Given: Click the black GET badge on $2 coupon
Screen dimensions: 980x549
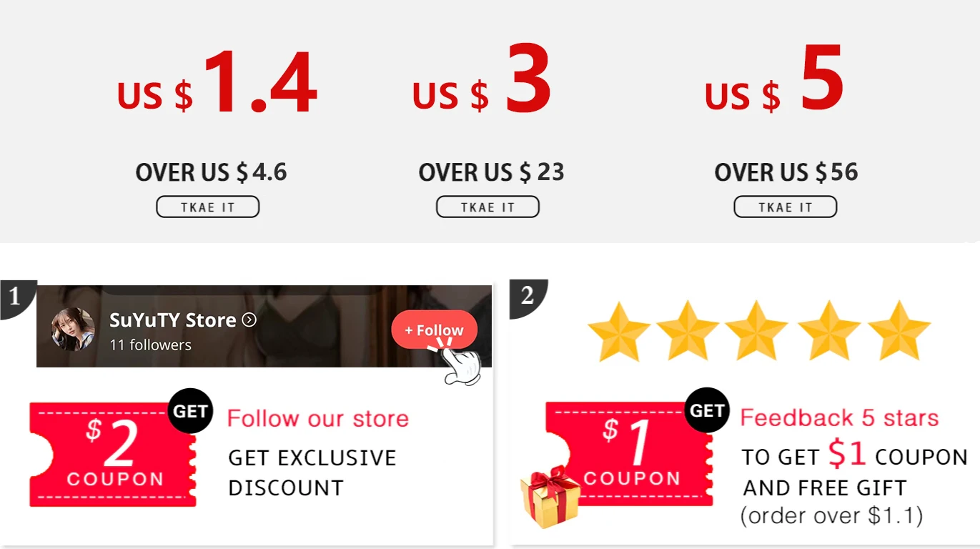Looking at the screenshot, I should [x=190, y=411].
